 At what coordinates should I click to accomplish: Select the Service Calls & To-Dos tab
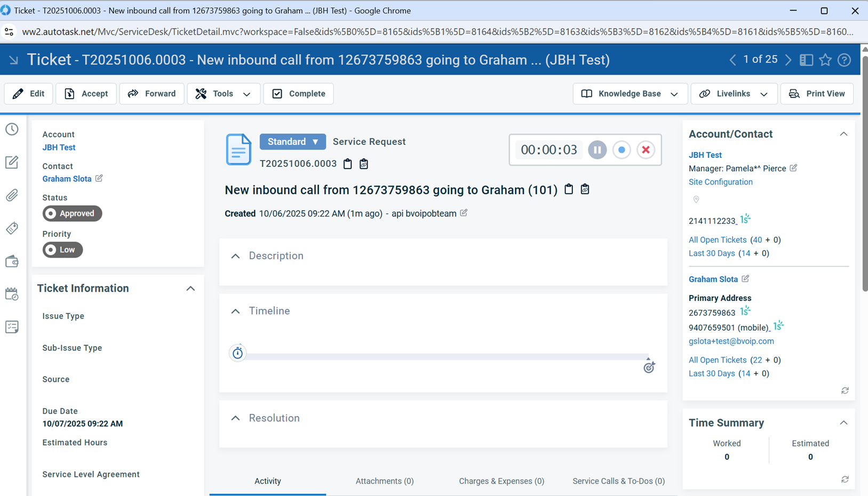pos(619,481)
